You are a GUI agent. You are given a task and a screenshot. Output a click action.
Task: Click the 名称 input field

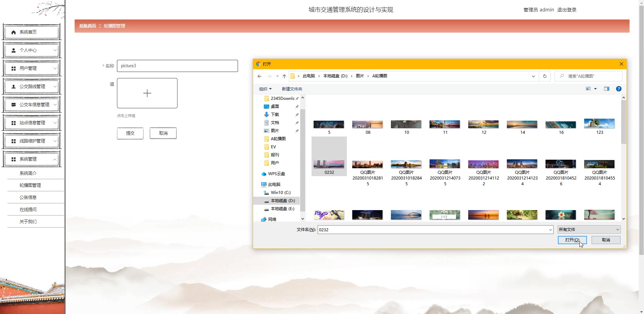click(177, 66)
